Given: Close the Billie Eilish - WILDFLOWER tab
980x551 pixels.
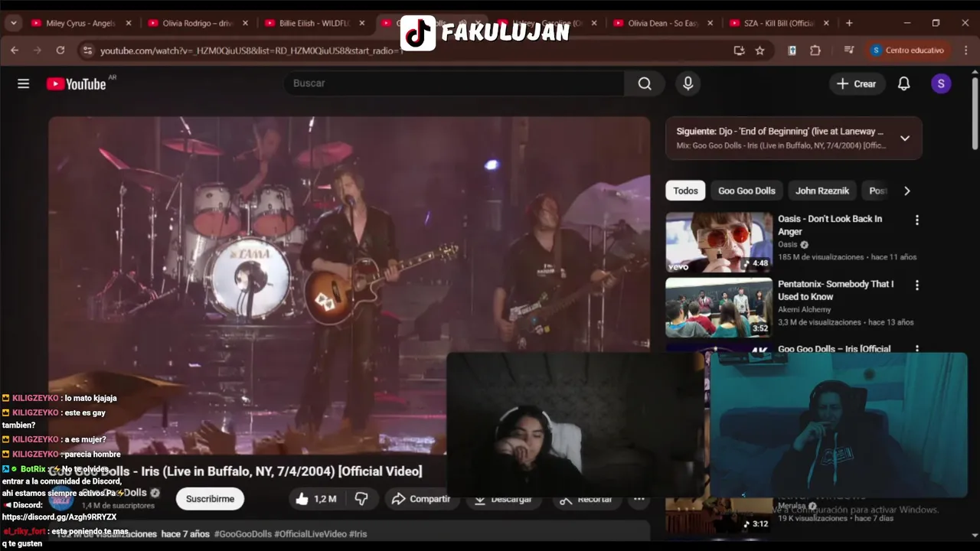Looking at the screenshot, I should pos(362,23).
